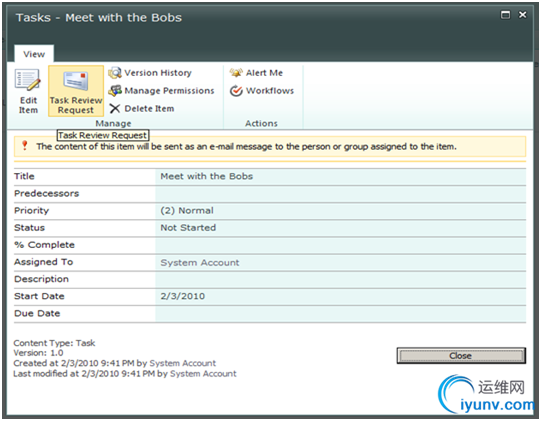Click the 'Meet with the Bobs' title value
The image size is (541, 421).
(207, 176)
